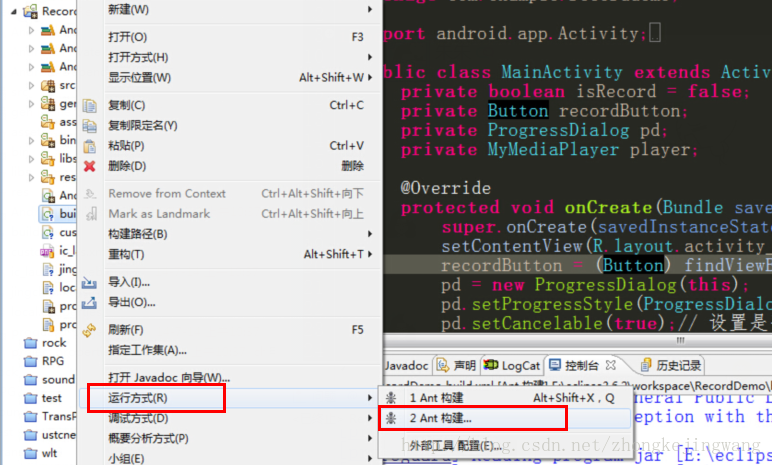The image size is (772, 465).
Task: Choose 小组(E) menu entry
Action: coord(229,459)
